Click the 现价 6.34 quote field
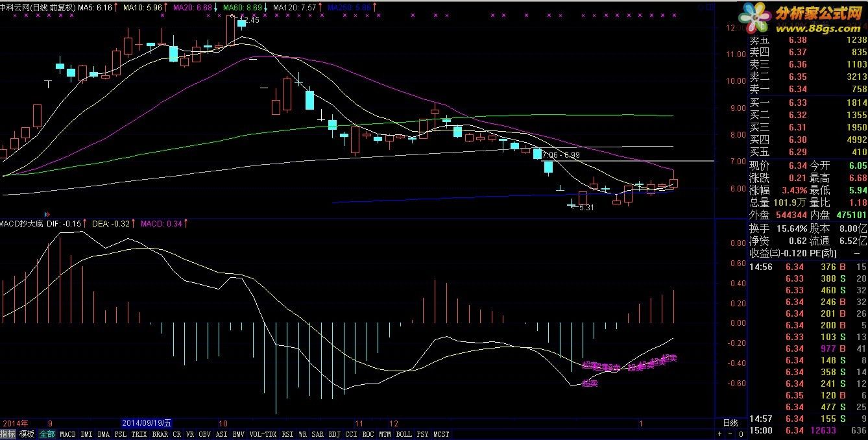The width and height of the screenshot is (868, 440). tap(778, 165)
